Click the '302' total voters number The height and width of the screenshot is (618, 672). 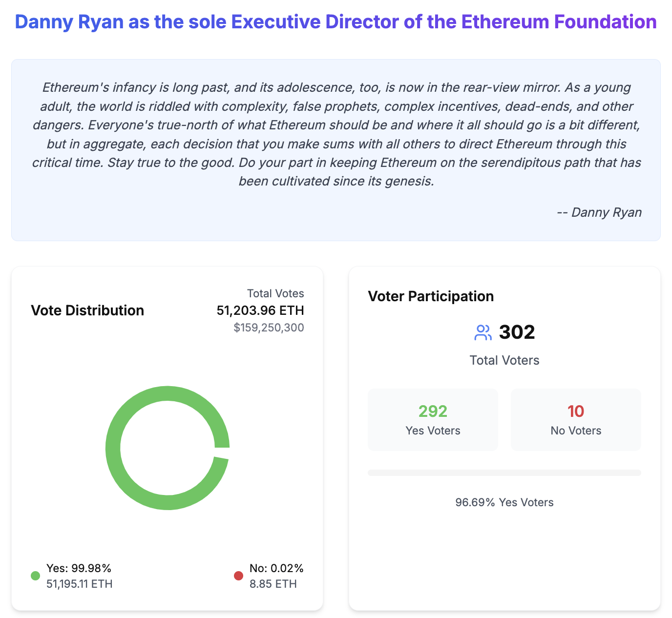coord(517,332)
